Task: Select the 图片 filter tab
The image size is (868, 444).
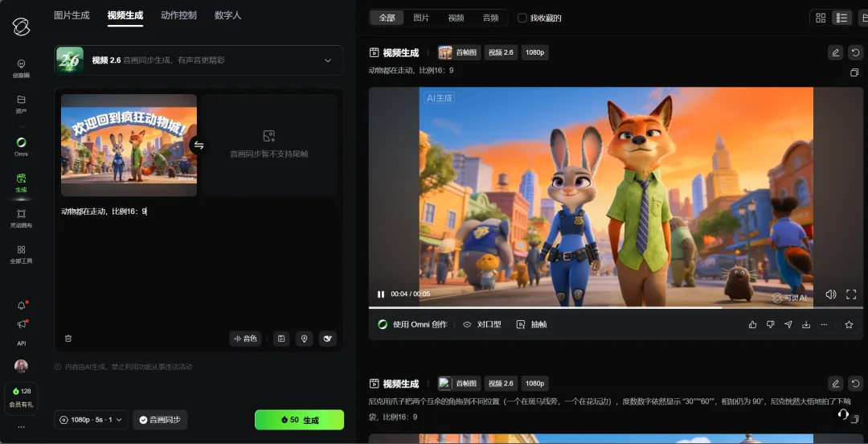Action: (421, 18)
